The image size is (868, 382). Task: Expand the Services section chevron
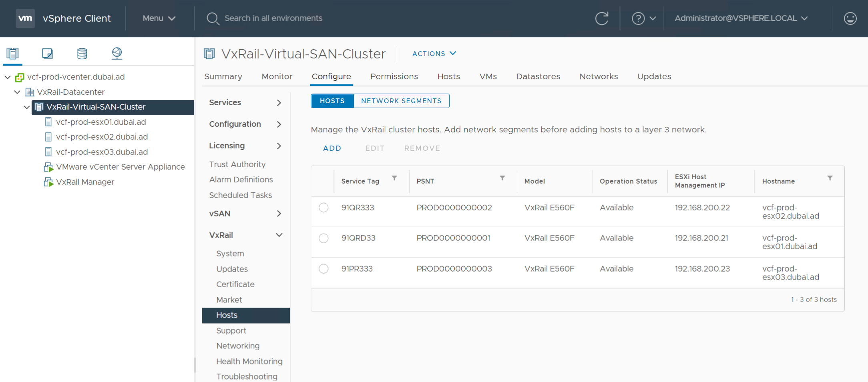tap(279, 102)
